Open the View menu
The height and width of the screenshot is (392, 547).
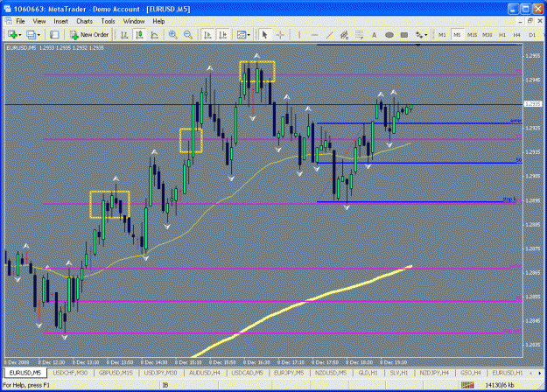click(x=39, y=21)
